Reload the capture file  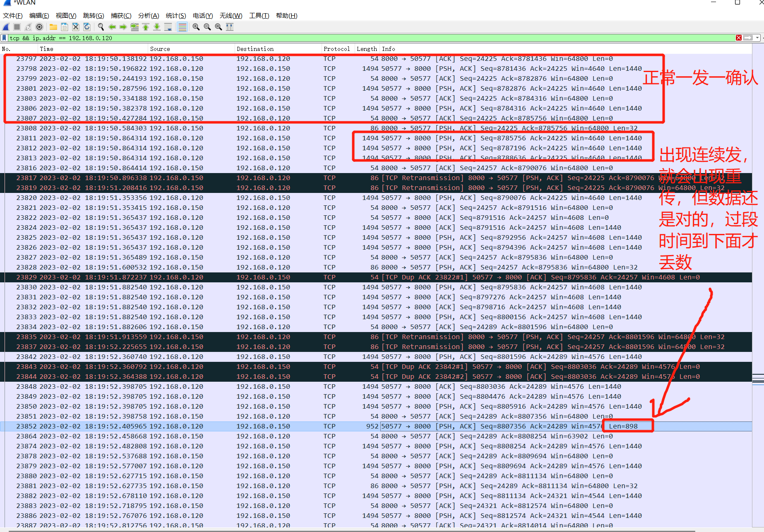87,27
